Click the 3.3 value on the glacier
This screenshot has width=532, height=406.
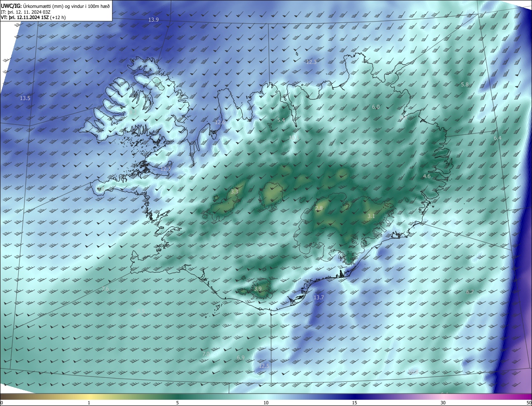pos(234,192)
